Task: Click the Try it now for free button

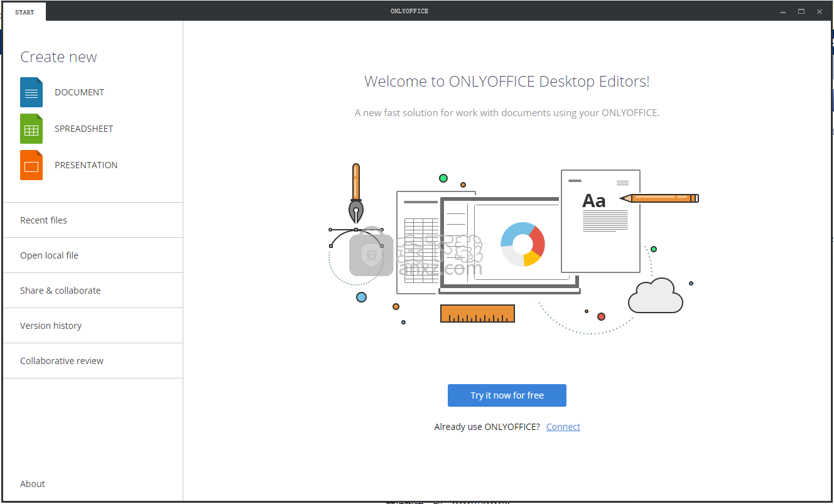Action: pyautogui.click(x=507, y=395)
